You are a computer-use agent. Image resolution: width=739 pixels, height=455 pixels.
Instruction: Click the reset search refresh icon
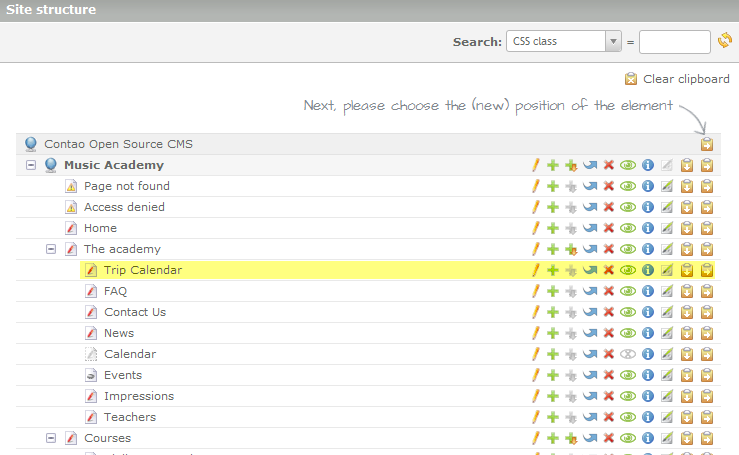[x=725, y=41]
